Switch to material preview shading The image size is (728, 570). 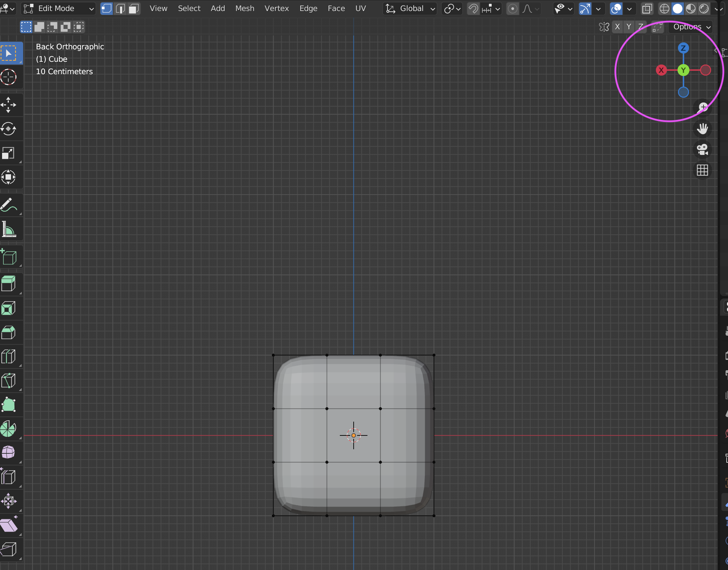[691, 9]
